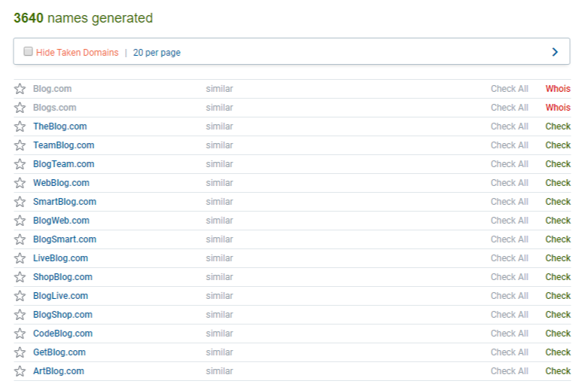The height and width of the screenshot is (384, 588).
Task: Open the GetBlog.com domain link
Action: pyautogui.click(x=59, y=352)
